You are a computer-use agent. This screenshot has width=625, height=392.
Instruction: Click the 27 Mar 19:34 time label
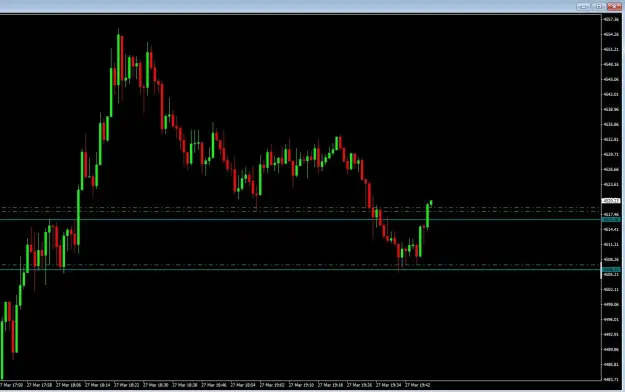coord(389,385)
